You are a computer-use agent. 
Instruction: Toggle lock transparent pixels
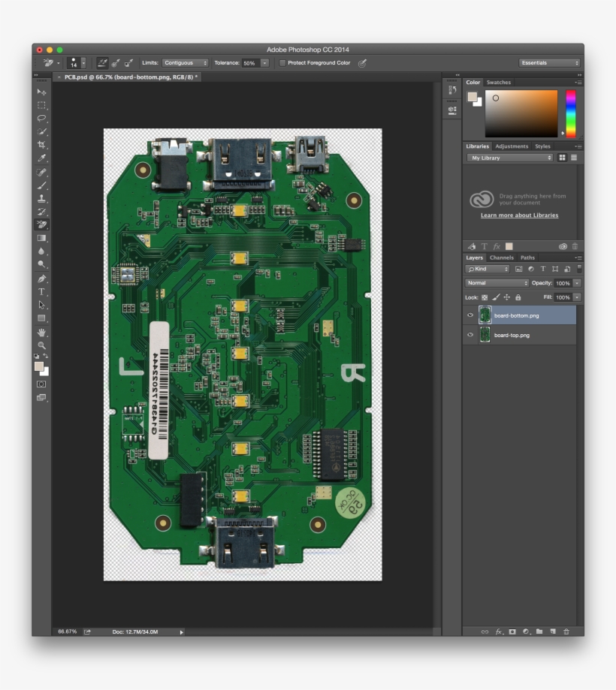(487, 297)
